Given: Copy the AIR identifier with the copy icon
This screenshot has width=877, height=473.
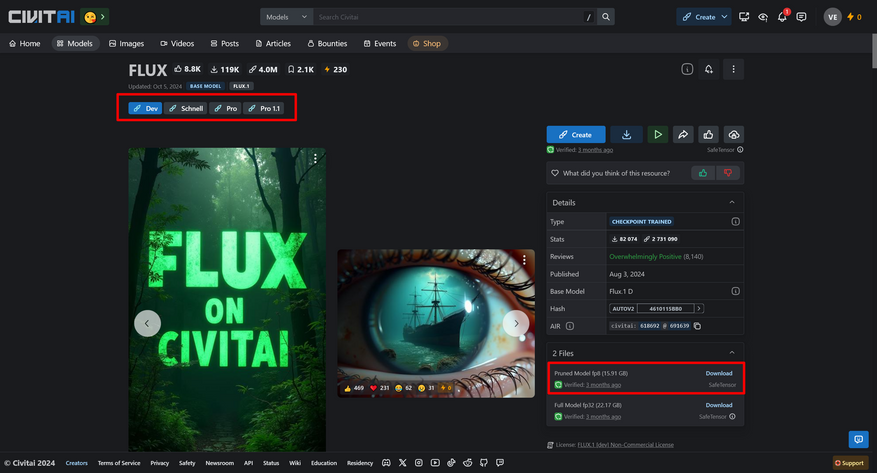Looking at the screenshot, I should coord(698,326).
